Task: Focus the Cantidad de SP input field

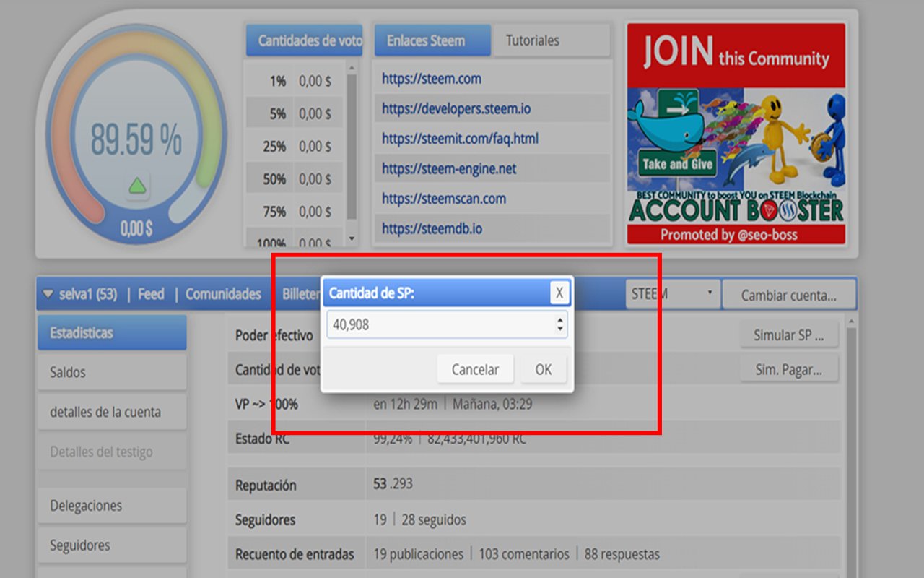Action: coord(447,325)
